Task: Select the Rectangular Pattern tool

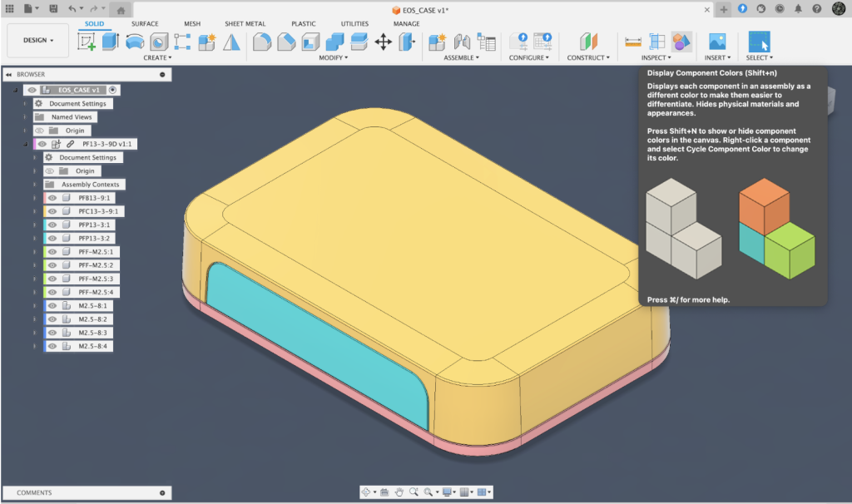Action: [x=182, y=42]
